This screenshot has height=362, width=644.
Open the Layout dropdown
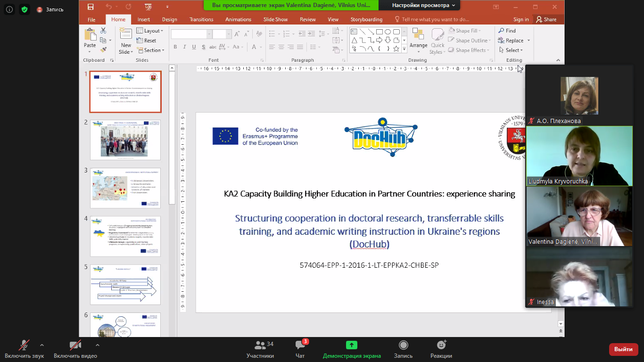point(150,31)
